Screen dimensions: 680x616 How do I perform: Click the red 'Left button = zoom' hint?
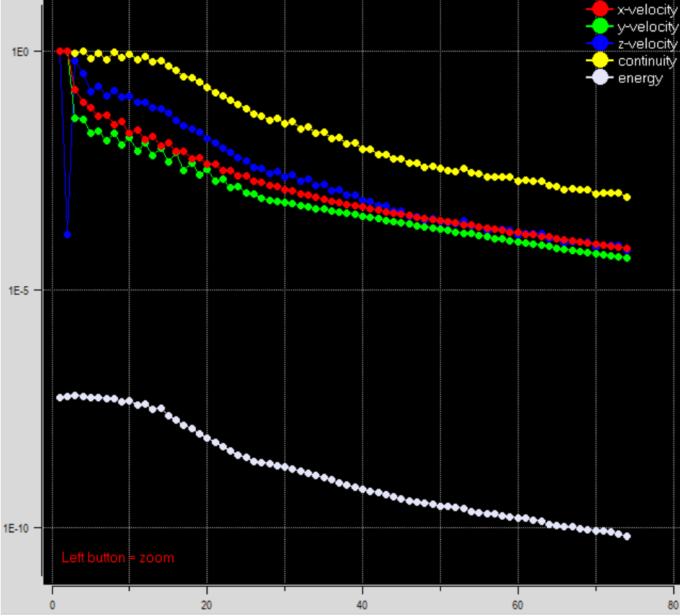click(x=117, y=558)
